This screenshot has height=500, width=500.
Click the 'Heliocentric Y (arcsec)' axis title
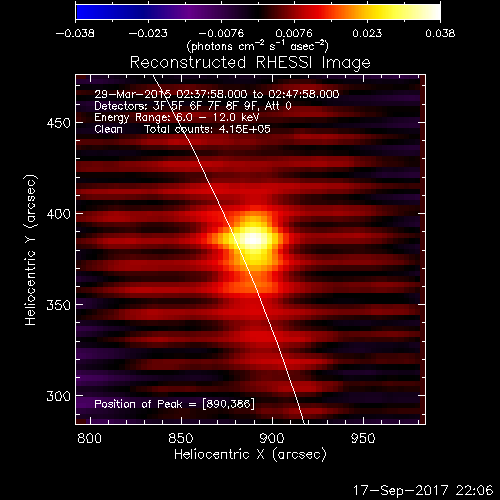click(x=30, y=250)
